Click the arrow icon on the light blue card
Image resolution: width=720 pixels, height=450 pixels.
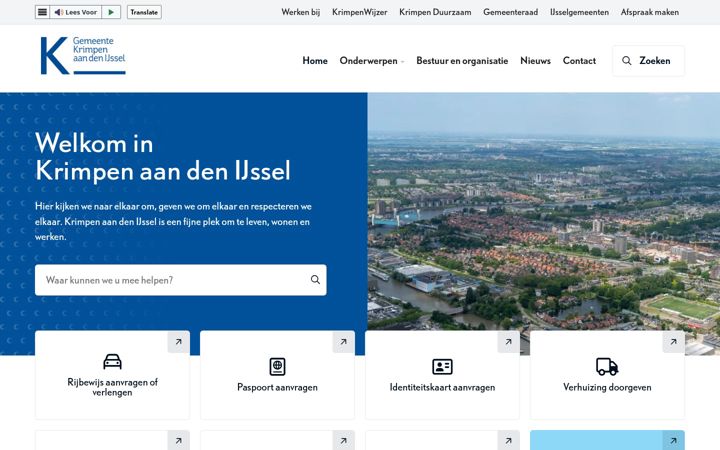(673, 441)
